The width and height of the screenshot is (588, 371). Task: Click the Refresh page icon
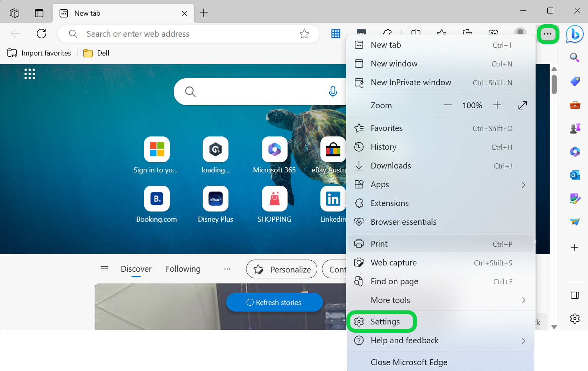click(41, 34)
